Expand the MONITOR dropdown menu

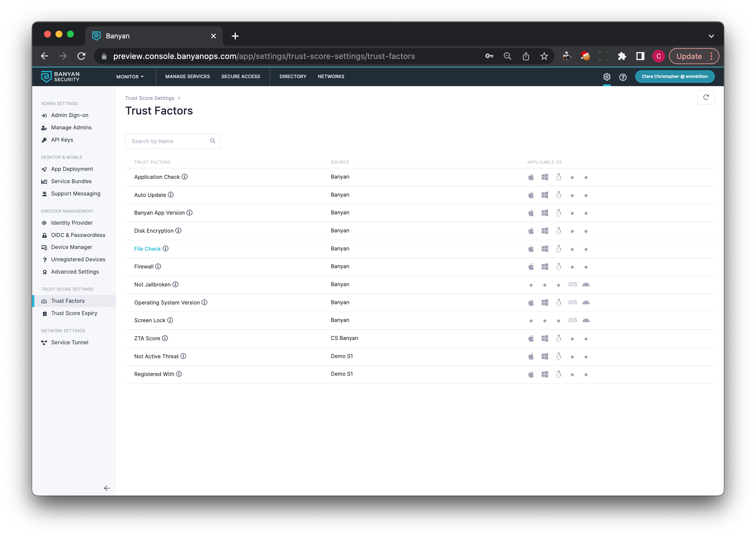pos(130,77)
